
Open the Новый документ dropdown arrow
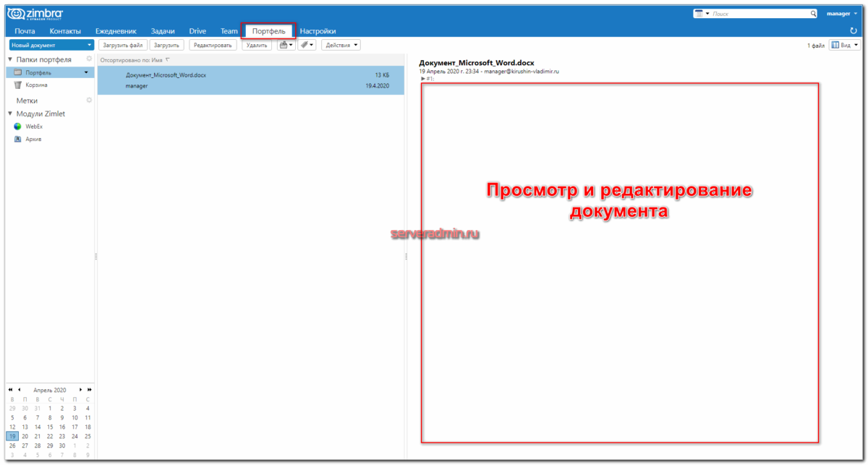coord(89,45)
